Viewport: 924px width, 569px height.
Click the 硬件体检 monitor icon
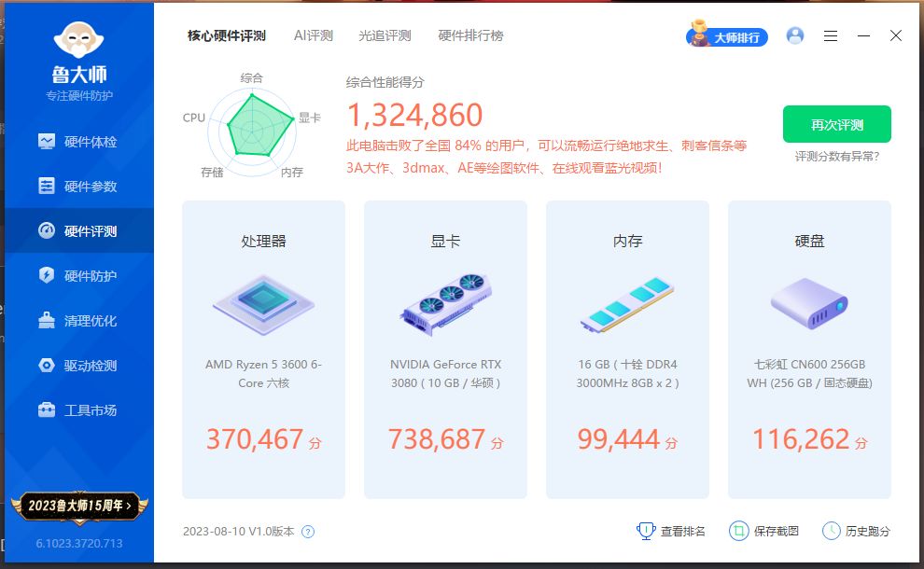pos(47,142)
